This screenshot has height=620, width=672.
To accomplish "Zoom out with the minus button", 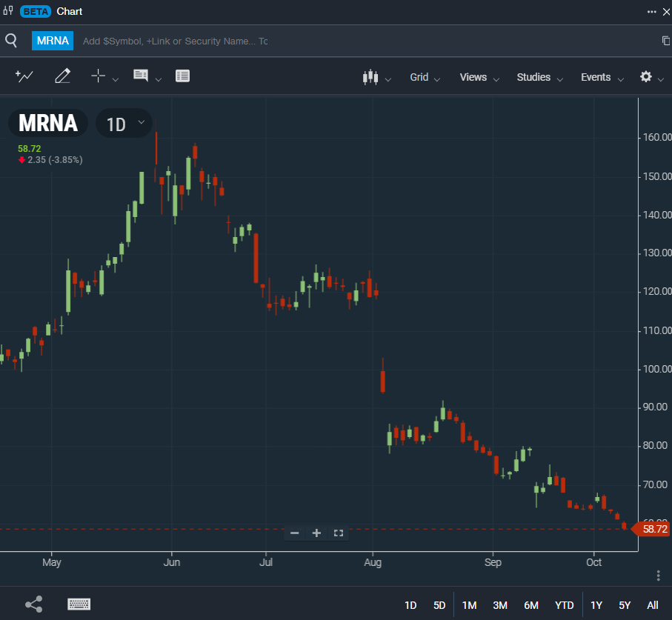I will [294, 533].
